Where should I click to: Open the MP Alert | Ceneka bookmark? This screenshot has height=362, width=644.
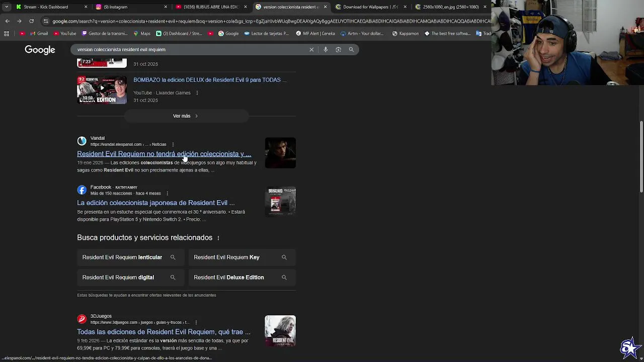[x=316, y=34]
